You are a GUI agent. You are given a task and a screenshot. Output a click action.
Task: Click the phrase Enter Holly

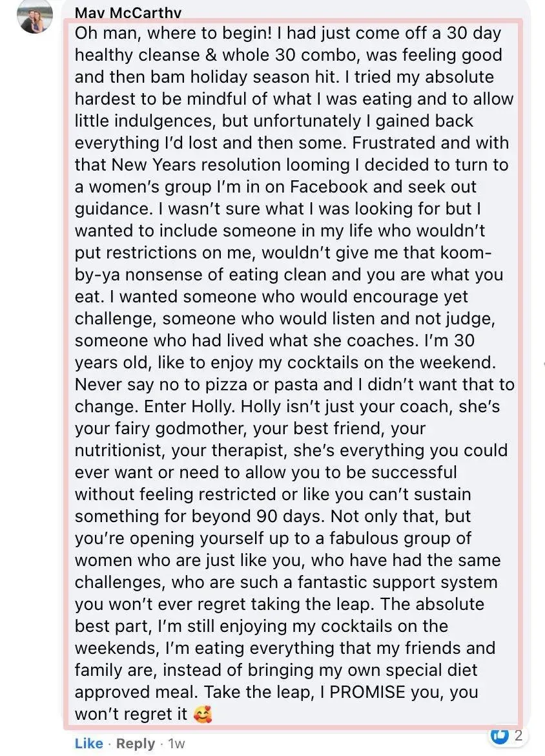coord(190,406)
